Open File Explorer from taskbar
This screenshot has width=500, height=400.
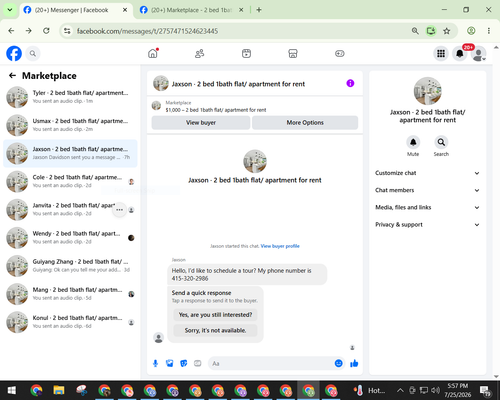59,390
